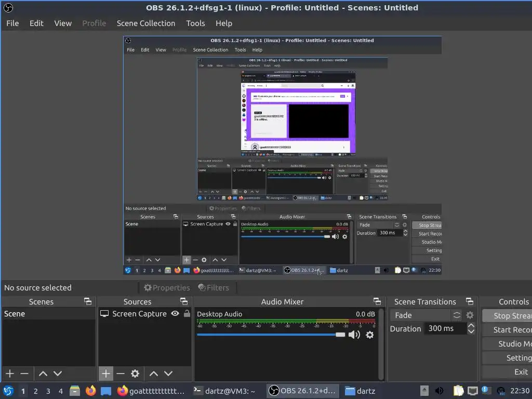Open the Scene Collection menu
Viewport: 532px width, 399px height.
click(146, 23)
